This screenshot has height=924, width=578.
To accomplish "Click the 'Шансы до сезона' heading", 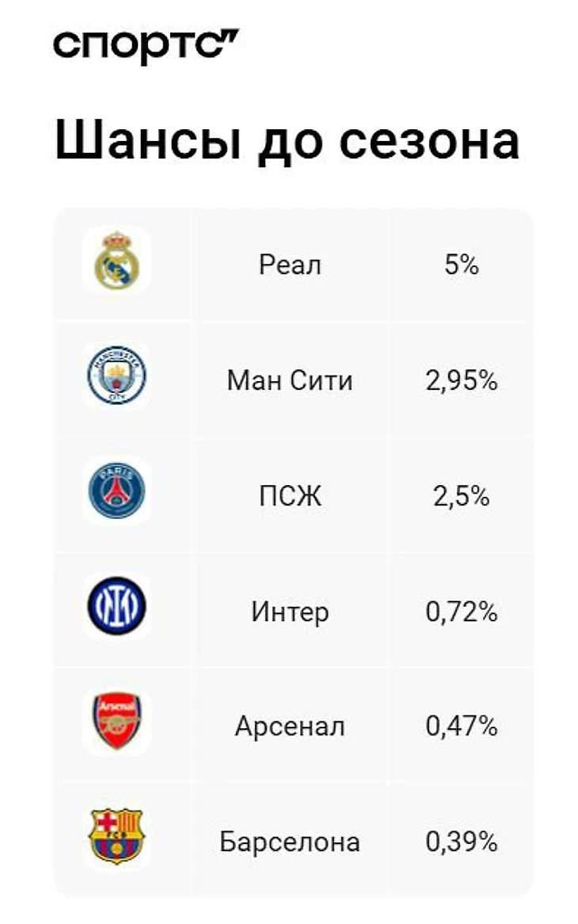I will pyautogui.click(x=287, y=142).
